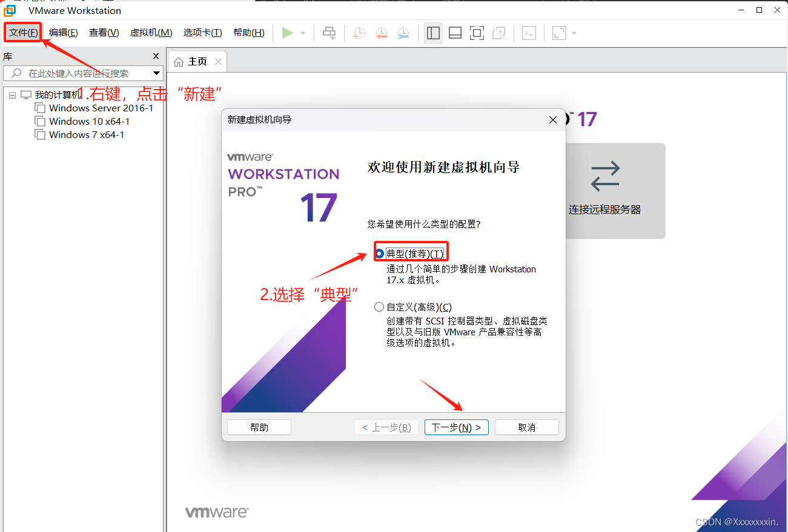This screenshot has height=532, width=788.
Task: Click the home icon on 主页 tab
Action: click(x=179, y=62)
